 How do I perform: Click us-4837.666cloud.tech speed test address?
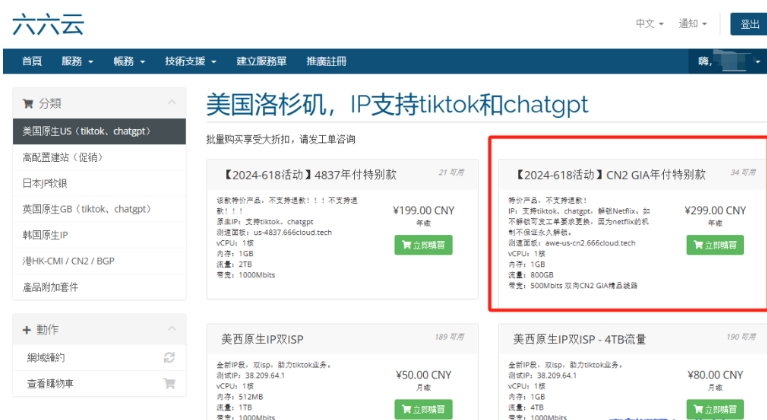293,233
